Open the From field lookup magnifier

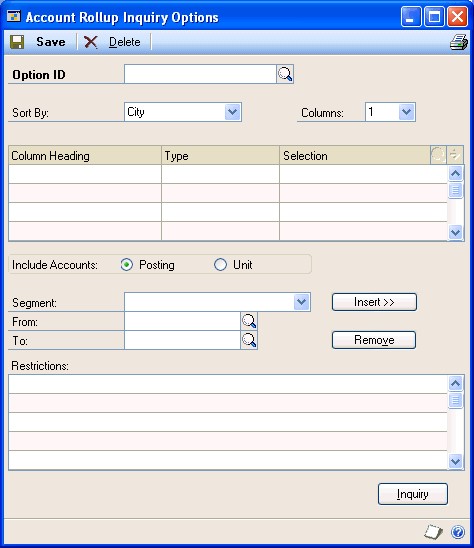249,321
